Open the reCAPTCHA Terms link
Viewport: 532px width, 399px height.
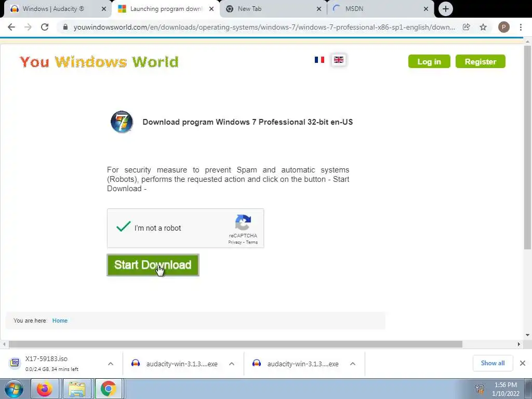tap(252, 242)
